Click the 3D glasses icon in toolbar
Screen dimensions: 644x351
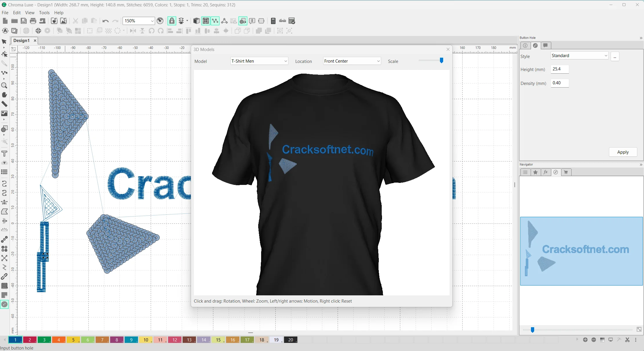click(283, 21)
